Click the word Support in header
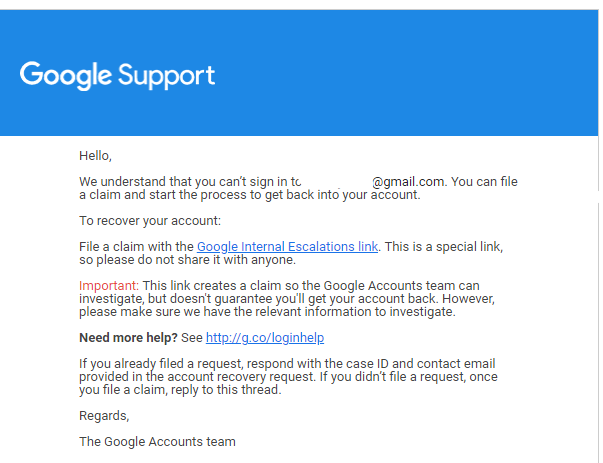Screen dimensions: 603x463 click(x=167, y=76)
